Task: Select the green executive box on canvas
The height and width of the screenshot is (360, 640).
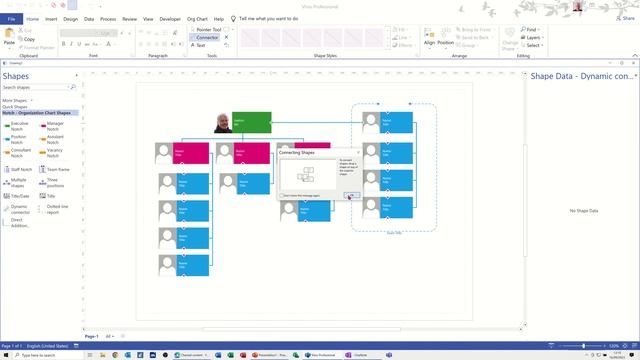Action: point(251,122)
